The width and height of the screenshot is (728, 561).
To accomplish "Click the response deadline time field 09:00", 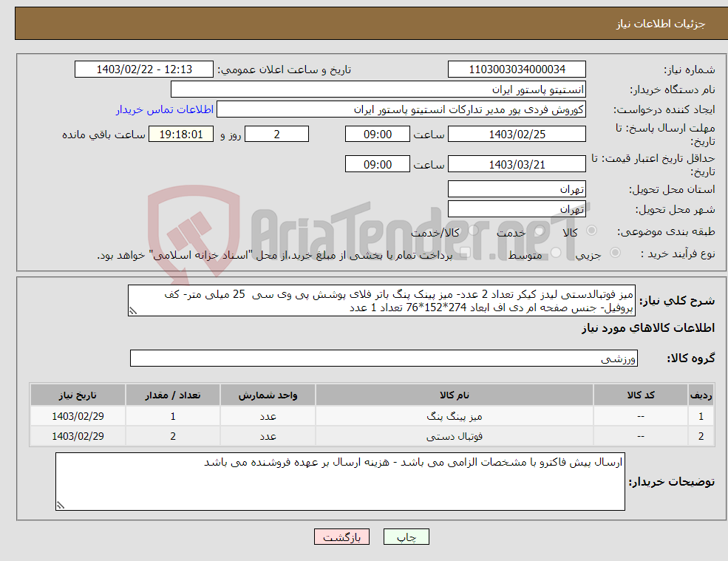I will (x=378, y=135).
